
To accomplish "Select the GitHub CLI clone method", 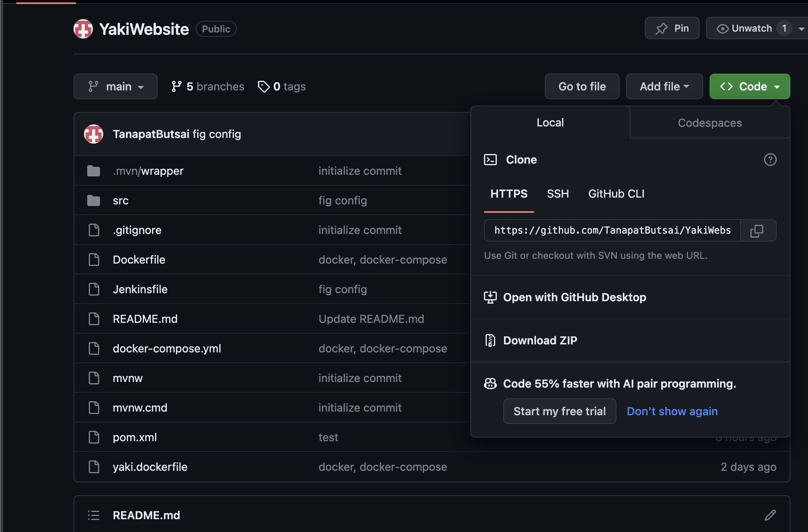I will tap(616, 194).
